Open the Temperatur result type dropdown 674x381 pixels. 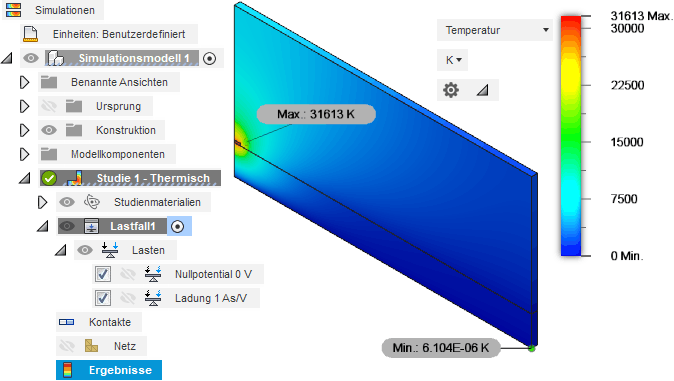pyautogui.click(x=495, y=30)
